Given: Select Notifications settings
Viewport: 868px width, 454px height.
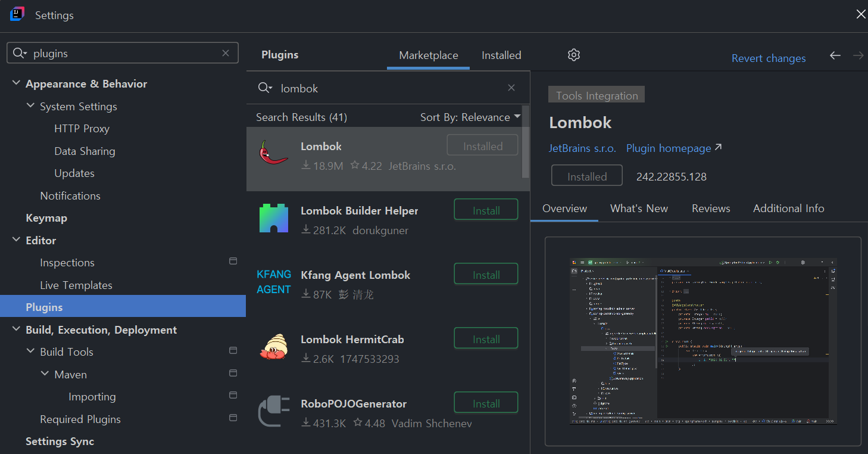Looking at the screenshot, I should [x=70, y=195].
